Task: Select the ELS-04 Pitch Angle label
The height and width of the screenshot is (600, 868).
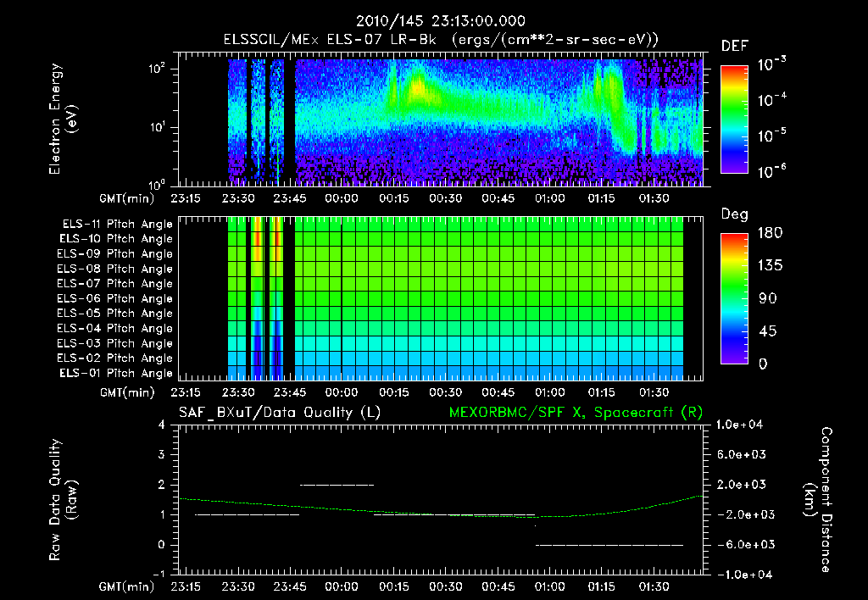Action: 114,328
